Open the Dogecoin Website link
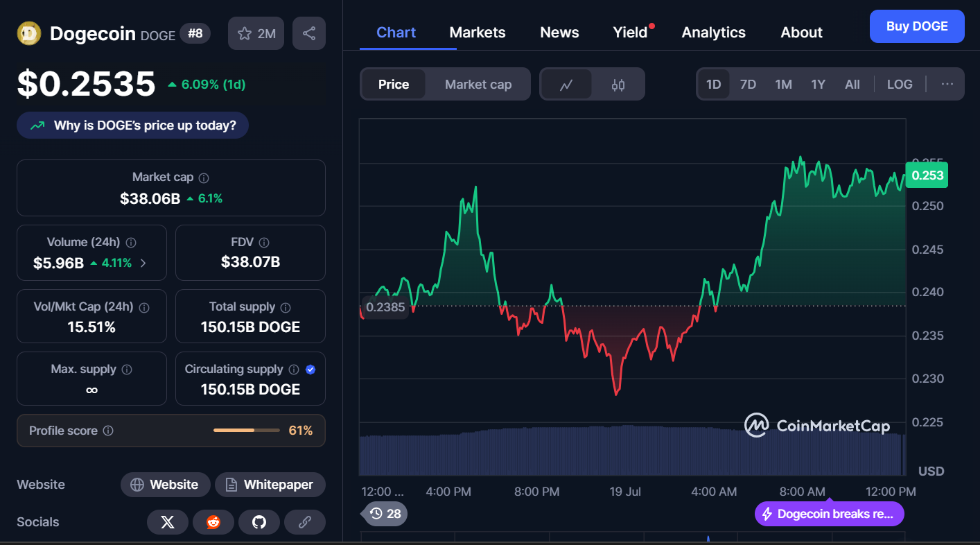This screenshot has width=980, height=545. (x=164, y=485)
